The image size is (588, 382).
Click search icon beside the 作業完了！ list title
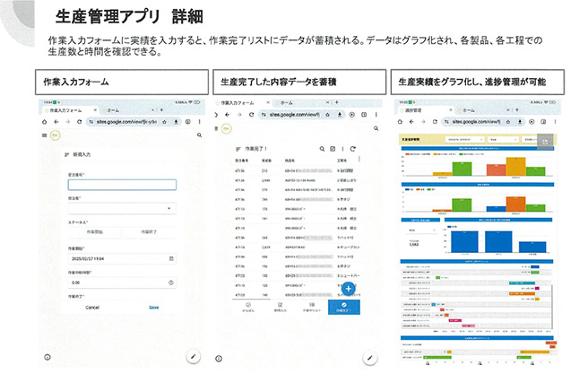[321, 147]
